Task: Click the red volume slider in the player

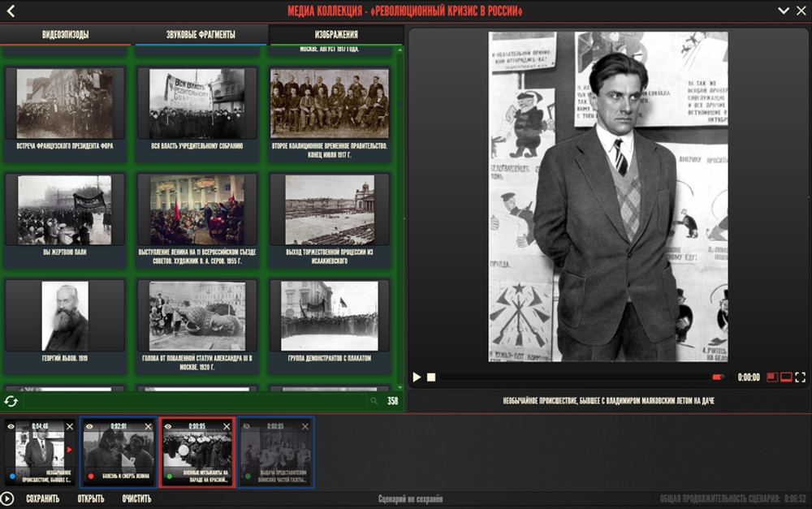Action: [717, 377]
